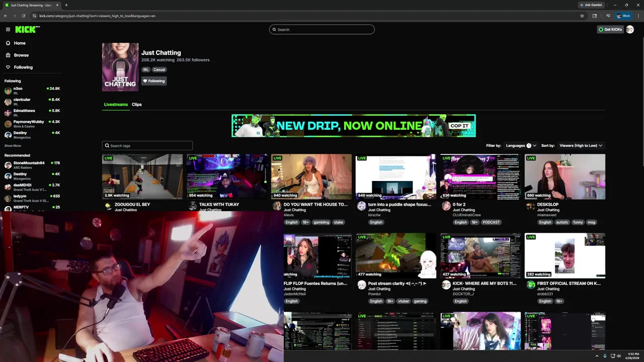Open the volume icon in system tray
The height and width of the screenshot is (362, 644).
coord(618,356)
